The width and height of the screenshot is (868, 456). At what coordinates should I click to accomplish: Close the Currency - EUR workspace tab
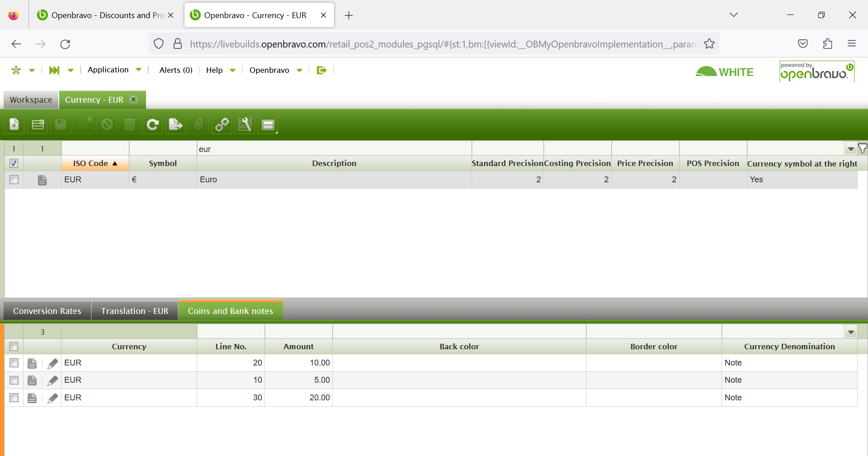(133, 100)
